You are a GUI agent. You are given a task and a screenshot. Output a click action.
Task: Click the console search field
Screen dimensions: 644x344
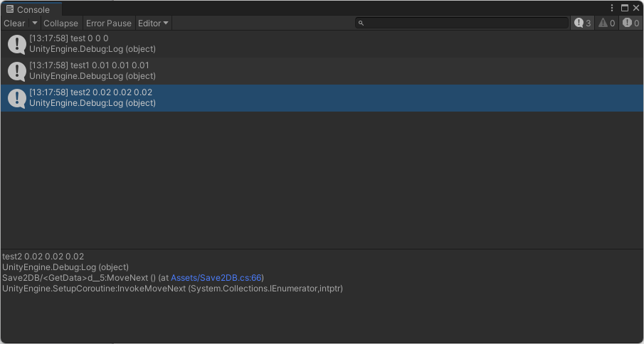462,23
